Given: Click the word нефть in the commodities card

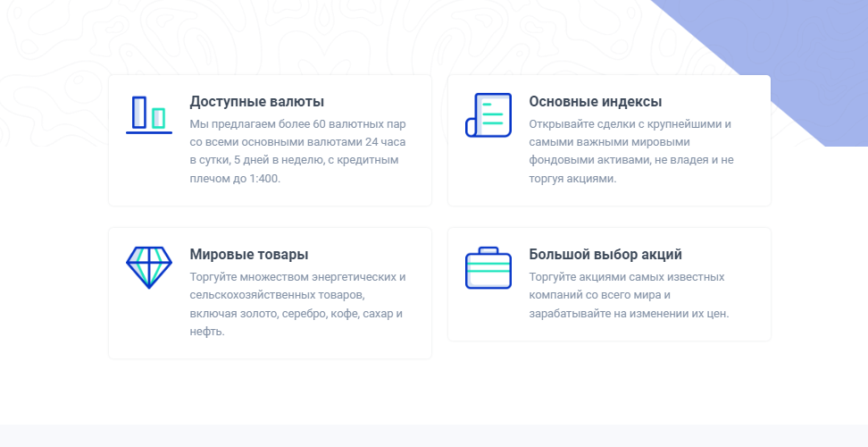Looking at the screenshot, I should (x=206, y=332).
